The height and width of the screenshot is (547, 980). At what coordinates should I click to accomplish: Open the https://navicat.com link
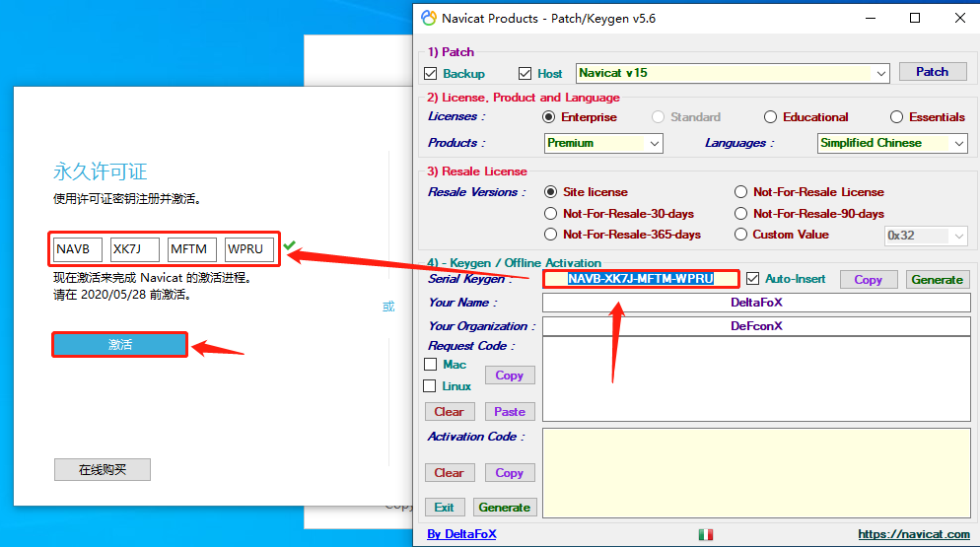(914, 534)
